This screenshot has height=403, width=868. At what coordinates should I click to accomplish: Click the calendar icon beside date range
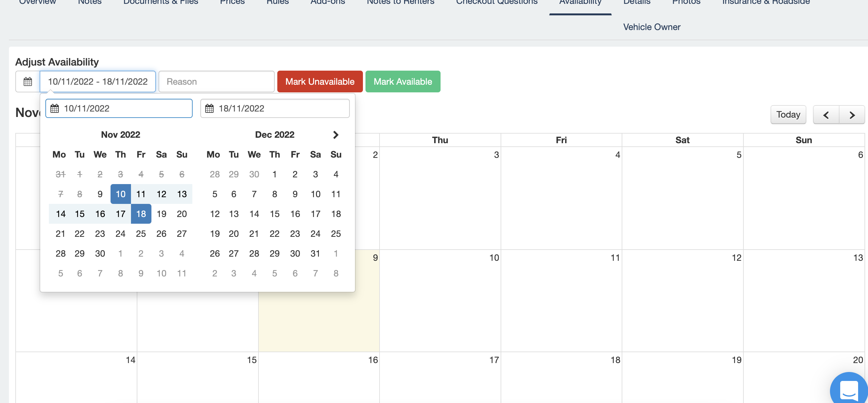click(x=27, y=81)
